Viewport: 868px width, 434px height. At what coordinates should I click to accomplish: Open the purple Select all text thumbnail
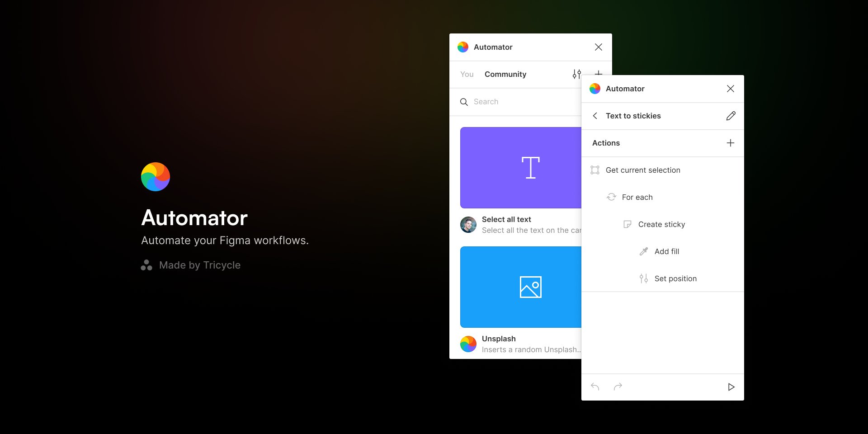[x=521, y=168]
